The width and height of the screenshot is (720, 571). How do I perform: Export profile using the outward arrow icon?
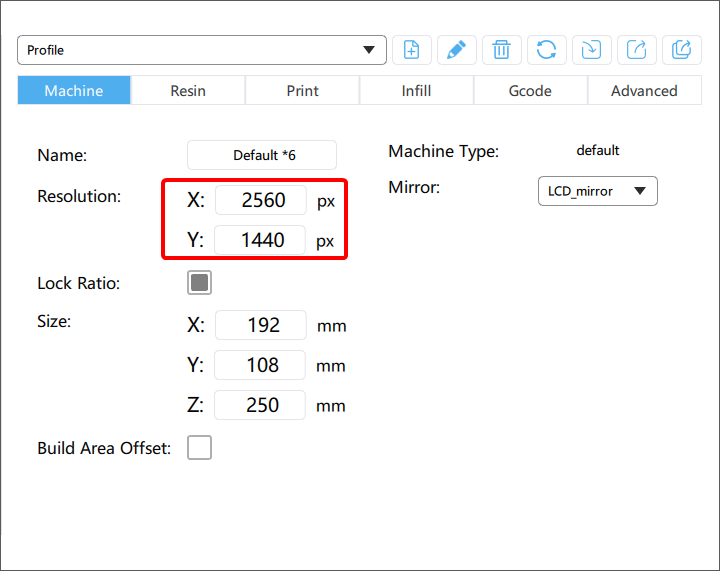point(636,50)
